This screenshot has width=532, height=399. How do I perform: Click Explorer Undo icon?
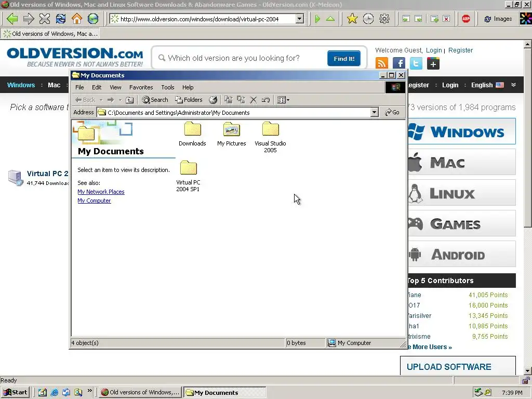265,100
